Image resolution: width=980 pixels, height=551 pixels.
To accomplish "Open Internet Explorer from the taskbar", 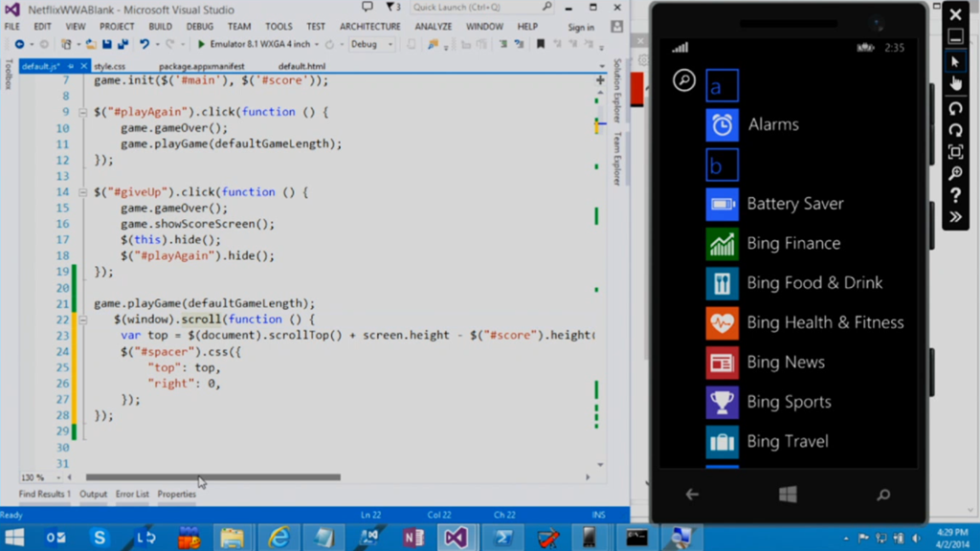I will tap(278, 538).
